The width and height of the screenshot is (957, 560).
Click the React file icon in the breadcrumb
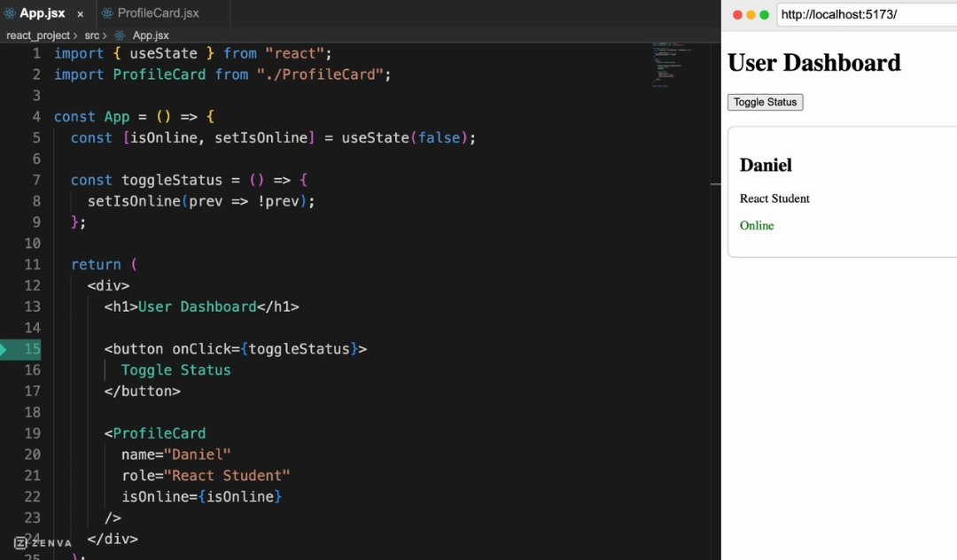[120, 35]
